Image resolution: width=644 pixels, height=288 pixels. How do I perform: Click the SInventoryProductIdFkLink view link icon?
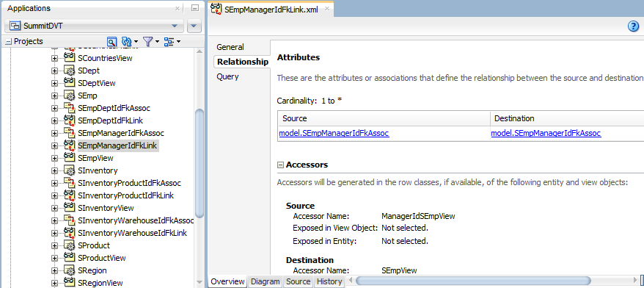(69, 195)
